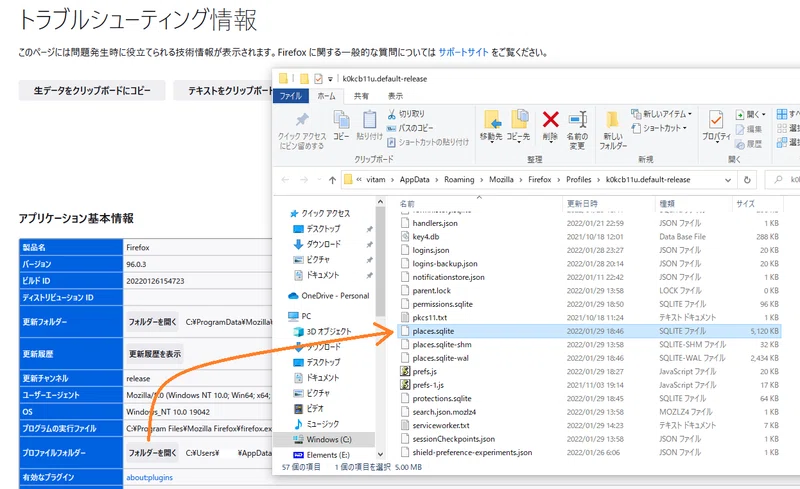
Task: Click Profiles in the address path
Action: 579,180
